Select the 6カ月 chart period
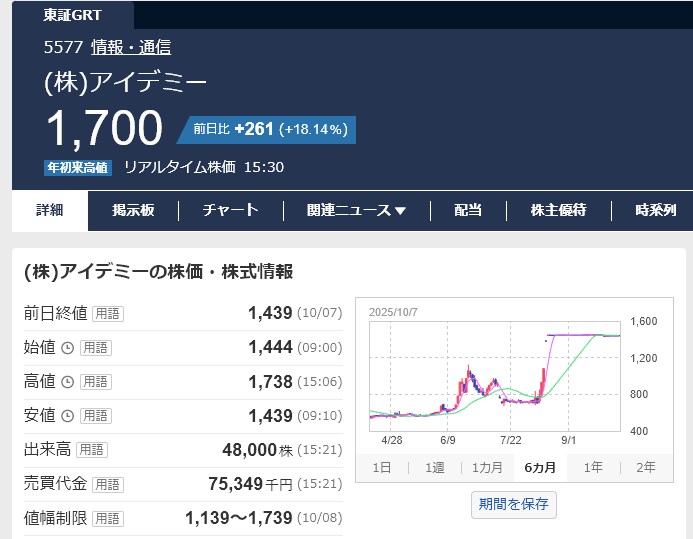 [x=540, y=467]
